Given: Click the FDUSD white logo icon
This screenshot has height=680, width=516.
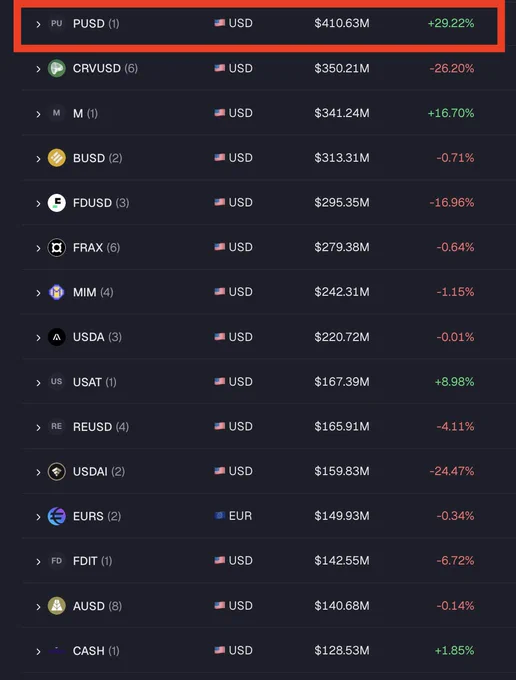Looking at the screenshot, I should tap(56, 203).
